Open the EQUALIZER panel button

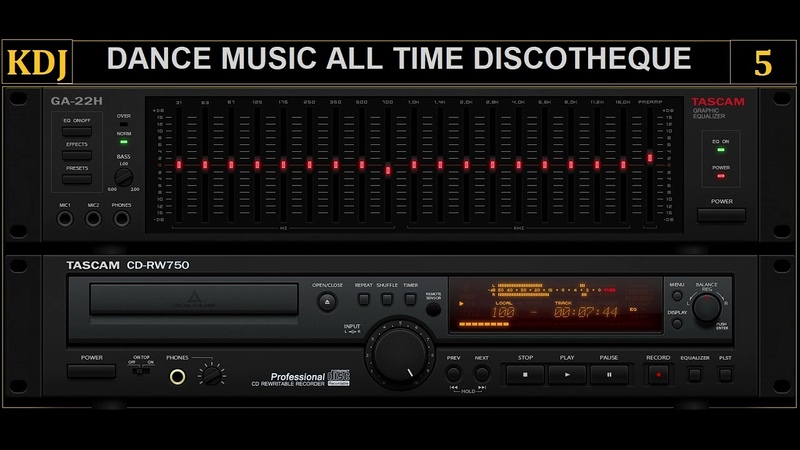pyautogui.click(x=694, y=375)
